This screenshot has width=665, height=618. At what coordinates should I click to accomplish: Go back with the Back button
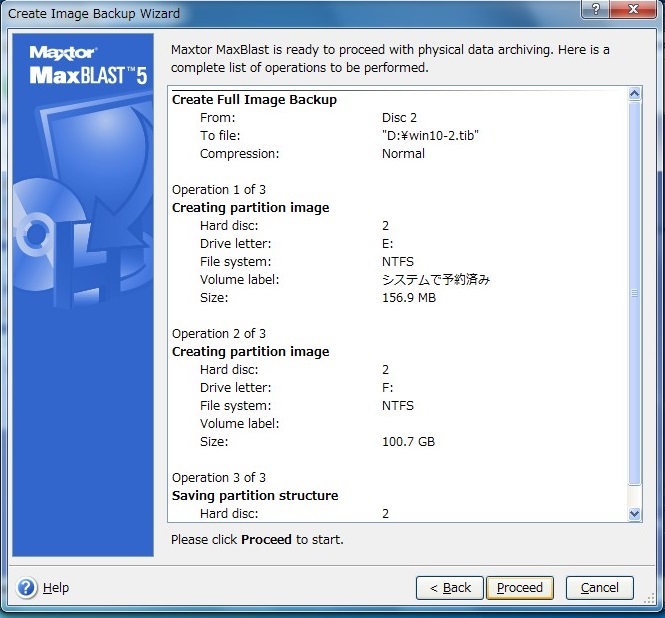(x=450, y=587)
